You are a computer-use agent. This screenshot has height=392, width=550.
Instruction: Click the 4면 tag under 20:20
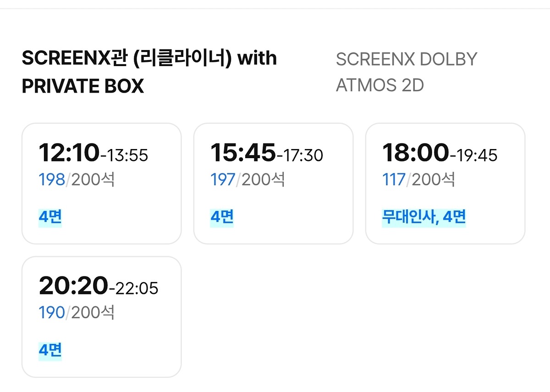pos(50,350)
